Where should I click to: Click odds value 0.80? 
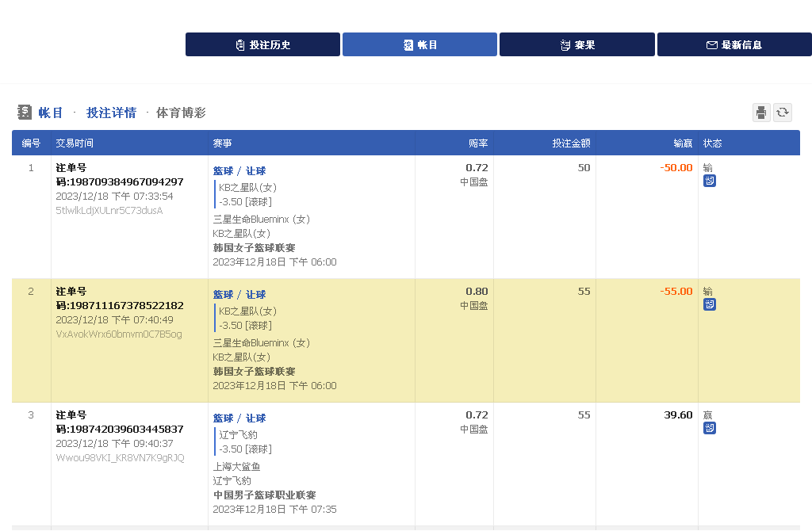477,292
